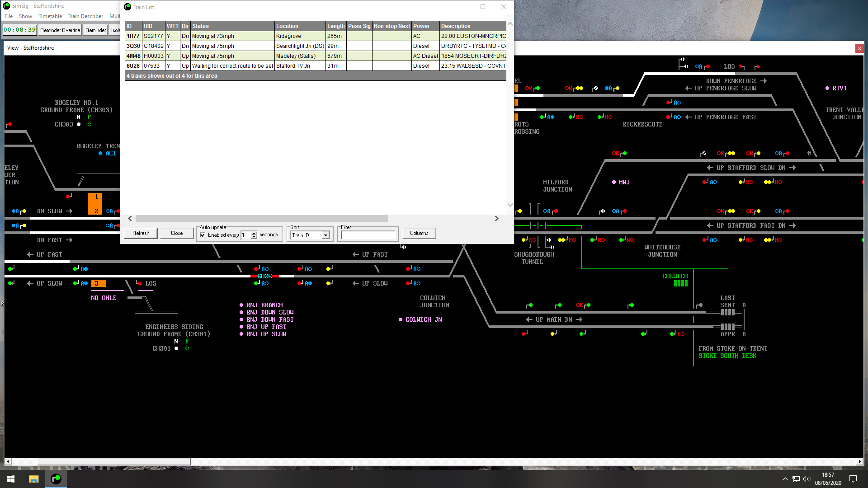Sort by the Status column header
The width and height of the screenshot is (868, 488).
click(232, 26)
